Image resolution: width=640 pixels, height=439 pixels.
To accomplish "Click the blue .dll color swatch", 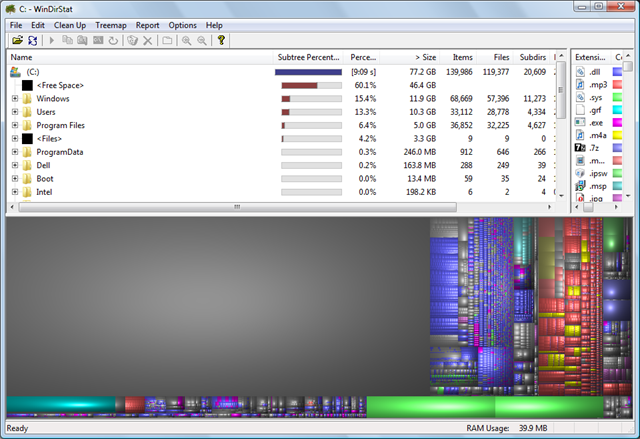I will click(618, 72).
